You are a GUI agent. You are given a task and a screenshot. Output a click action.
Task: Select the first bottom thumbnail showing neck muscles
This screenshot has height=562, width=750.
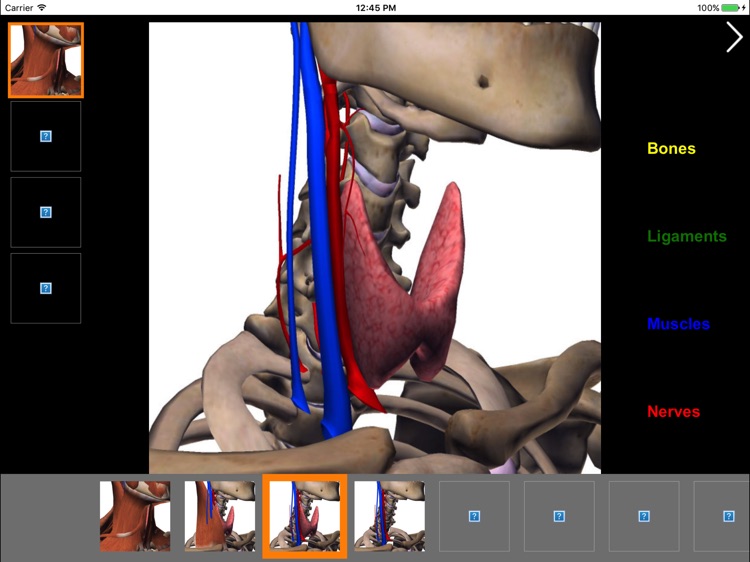(135, 516)
